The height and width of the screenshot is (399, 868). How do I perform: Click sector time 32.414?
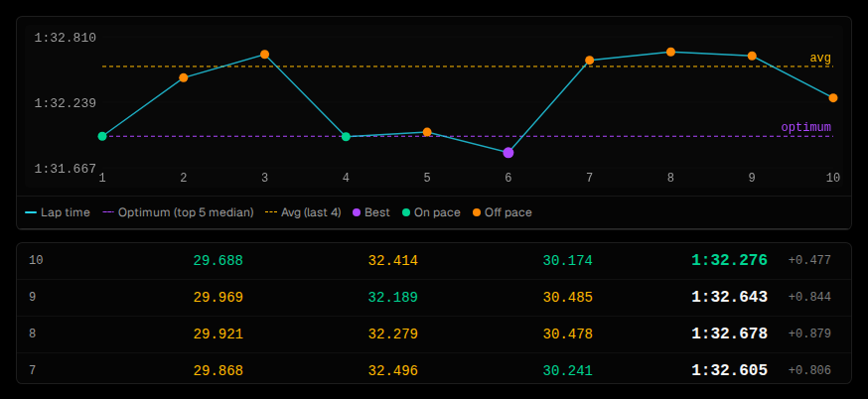pyautogui.click(x=393, y=261)
